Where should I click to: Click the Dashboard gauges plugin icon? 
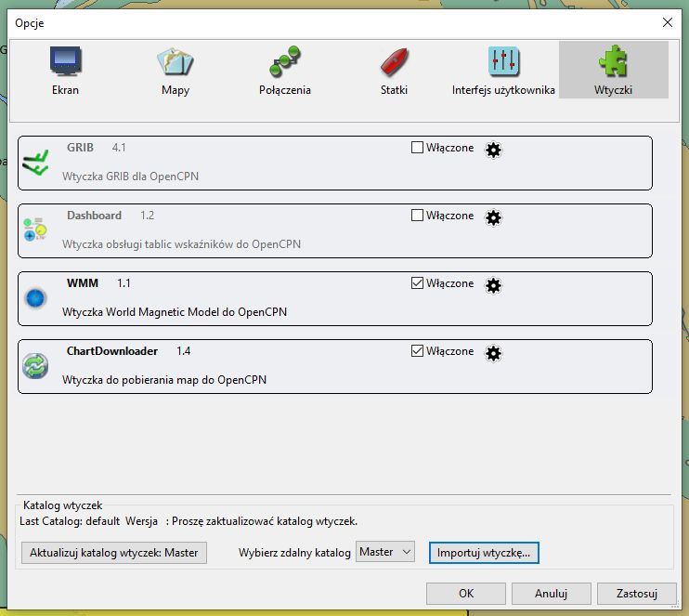[x=35, y=229]
